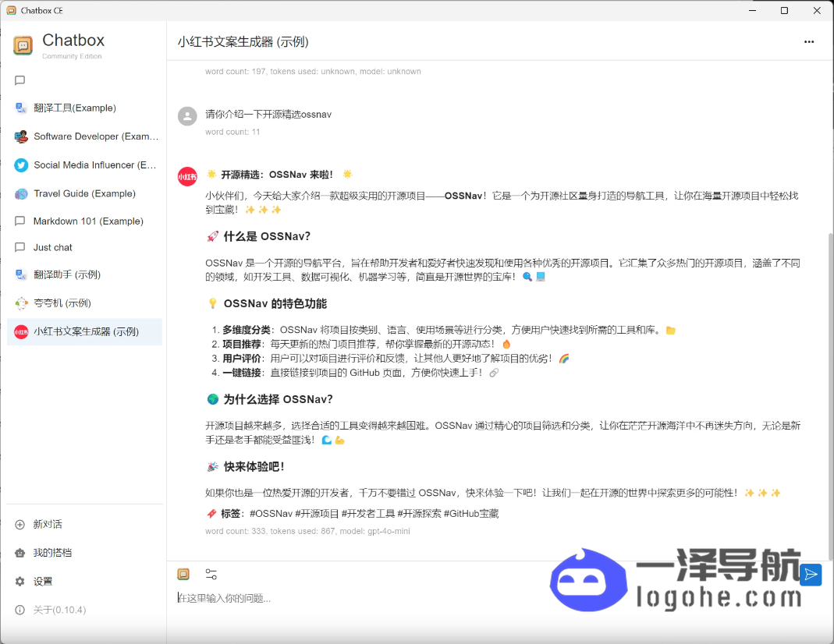Click the Chatbox logo in the sidebar
This screenshot has width=834, height=644.
(23, 46)
